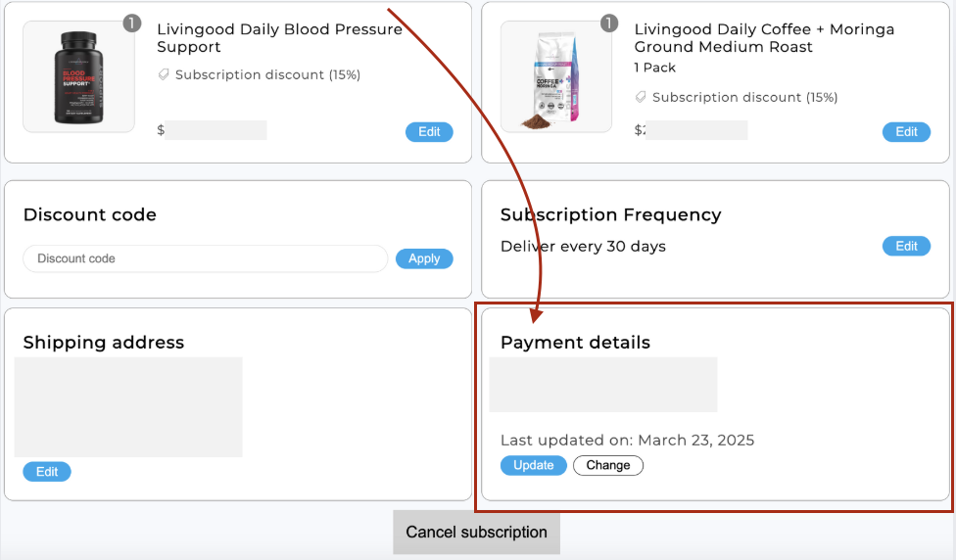The height and width of the screenshot is (560, 956).
Task: Click Livingood Daily Coffee + Moringa title
Action: (x=764, y=38)
